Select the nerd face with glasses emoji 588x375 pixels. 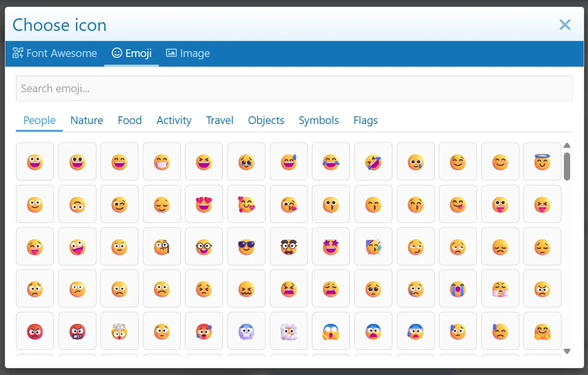[204, 247]
